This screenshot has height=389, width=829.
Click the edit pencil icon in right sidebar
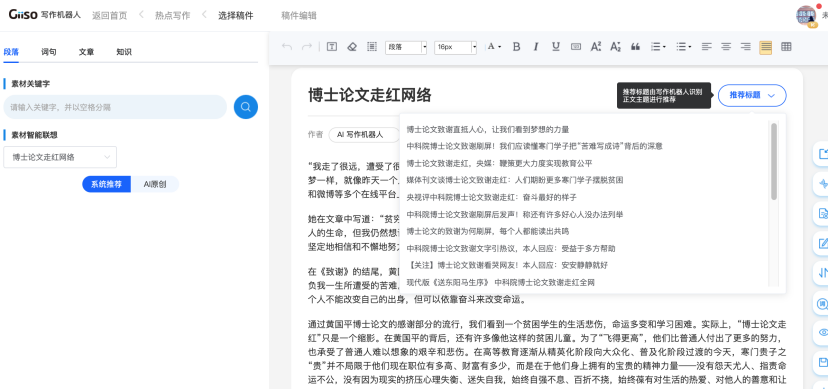pyautogui.click(x=823, y=243)
